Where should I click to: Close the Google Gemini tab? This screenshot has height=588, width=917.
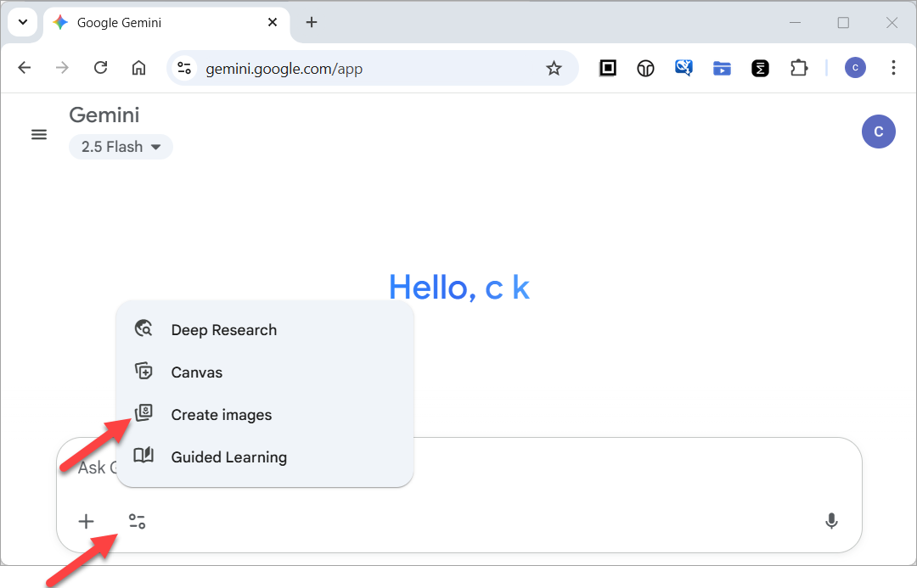tap(273, 23)
